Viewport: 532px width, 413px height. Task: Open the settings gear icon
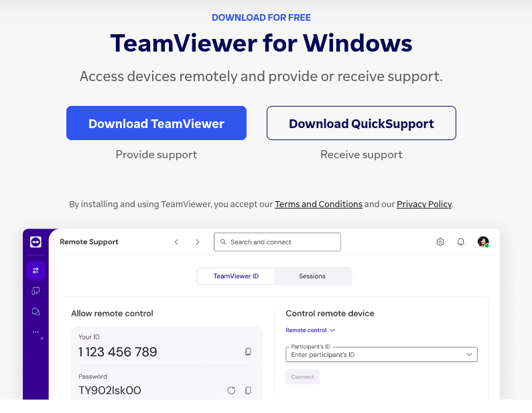tap(440, 242)
